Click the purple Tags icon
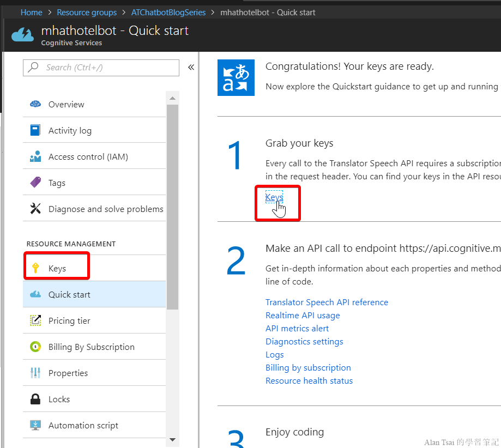This screenshot has height=448, width=501. tap(35, 183)
